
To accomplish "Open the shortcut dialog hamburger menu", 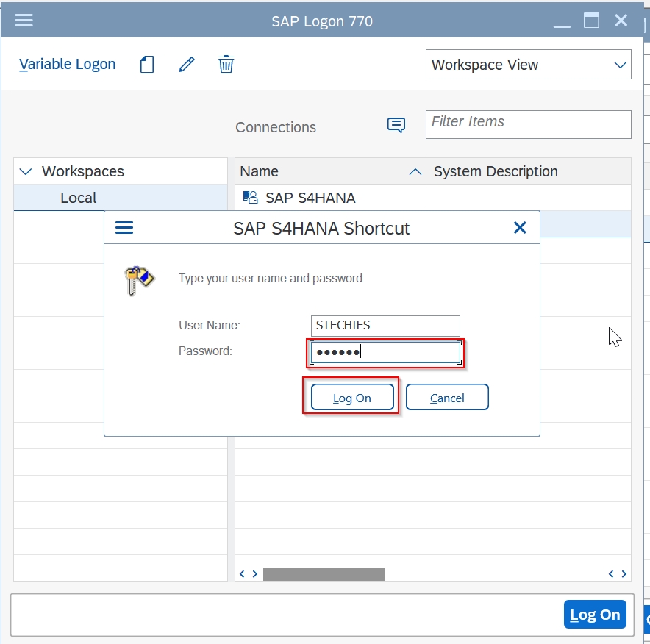I will tap(124, 227).
